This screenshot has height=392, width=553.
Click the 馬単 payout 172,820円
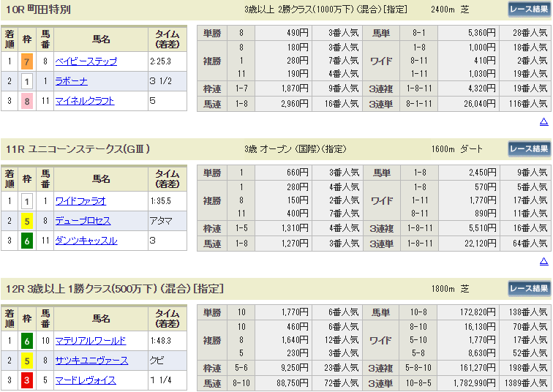coord(478,312)
